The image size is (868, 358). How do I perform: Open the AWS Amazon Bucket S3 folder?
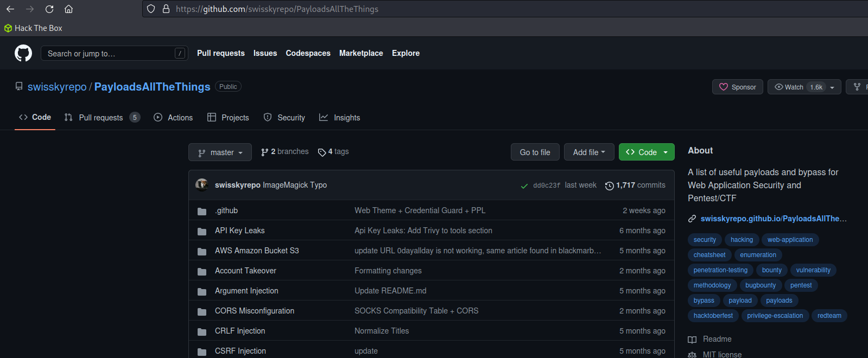coord(257,251)
